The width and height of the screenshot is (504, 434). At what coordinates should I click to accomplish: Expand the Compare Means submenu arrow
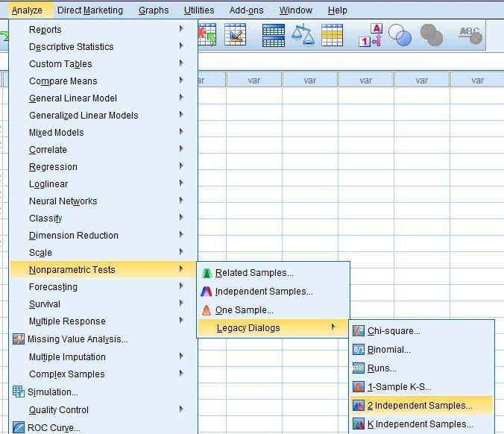coord(181,80)
